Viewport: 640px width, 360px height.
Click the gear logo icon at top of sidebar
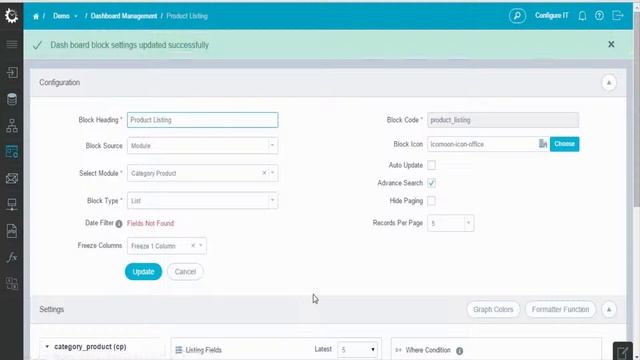pos(11,16)
